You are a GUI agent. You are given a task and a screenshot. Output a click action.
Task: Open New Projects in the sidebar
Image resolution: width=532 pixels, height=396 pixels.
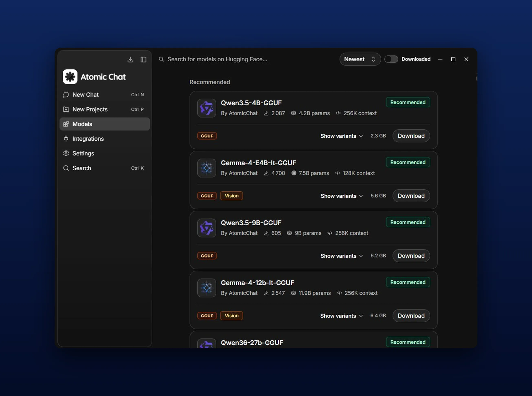coord(105,109)
